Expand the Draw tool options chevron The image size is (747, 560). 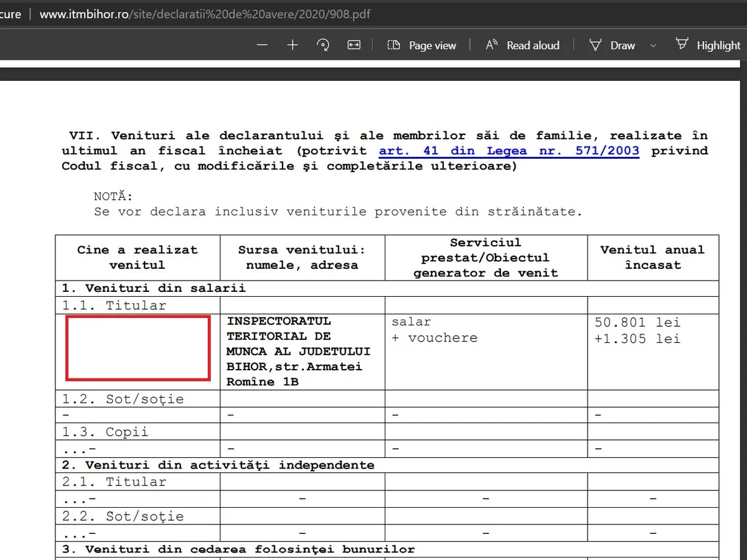click(653, 45)
